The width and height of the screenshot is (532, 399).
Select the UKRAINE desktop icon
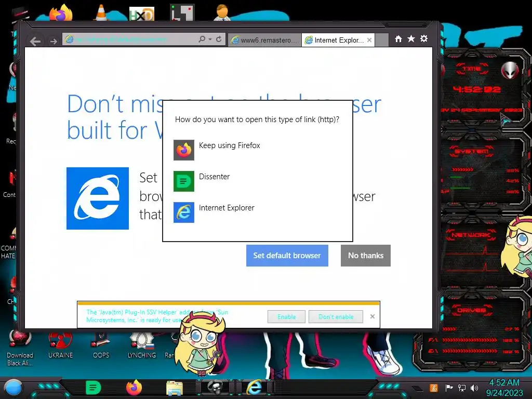60,346
